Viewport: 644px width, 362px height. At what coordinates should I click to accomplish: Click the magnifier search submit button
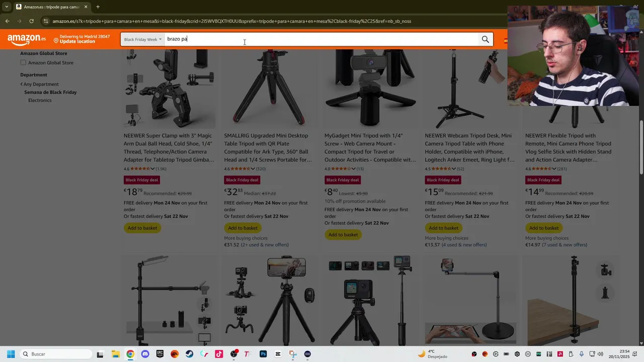pos(485,39)
